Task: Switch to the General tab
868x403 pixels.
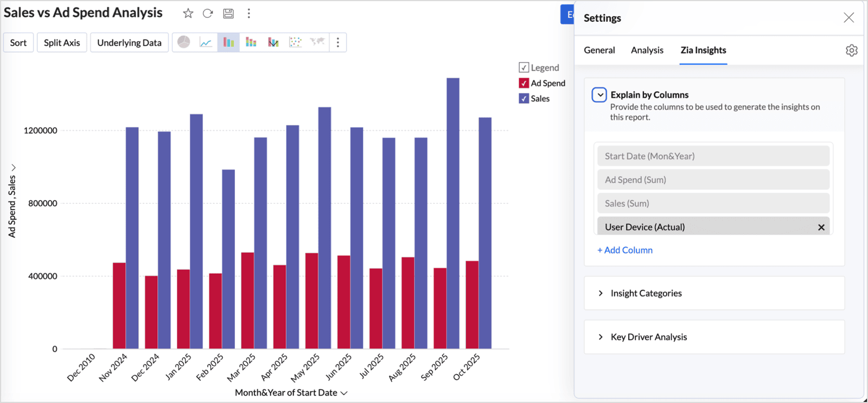Action: (599, 50)
